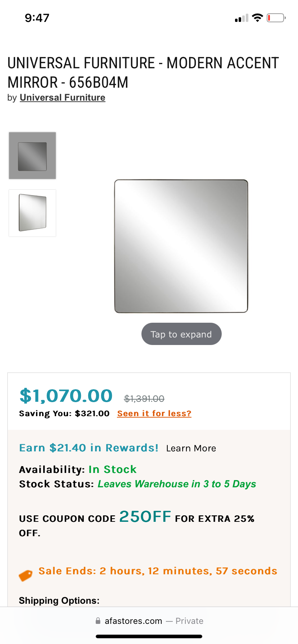Image resolution: width=298 pixels, height=644 pixels.
Task: Select the front-view mirror thumbnail
Action: click(x=32, y=156)
